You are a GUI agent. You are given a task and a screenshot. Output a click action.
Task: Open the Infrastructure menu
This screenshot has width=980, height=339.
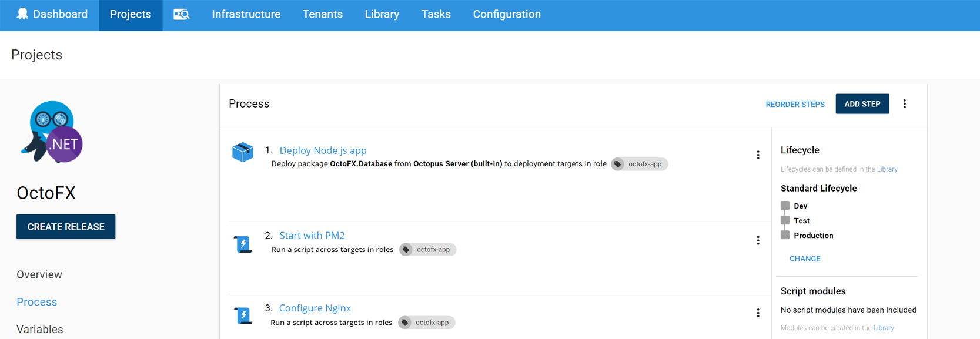pos(246,14)
